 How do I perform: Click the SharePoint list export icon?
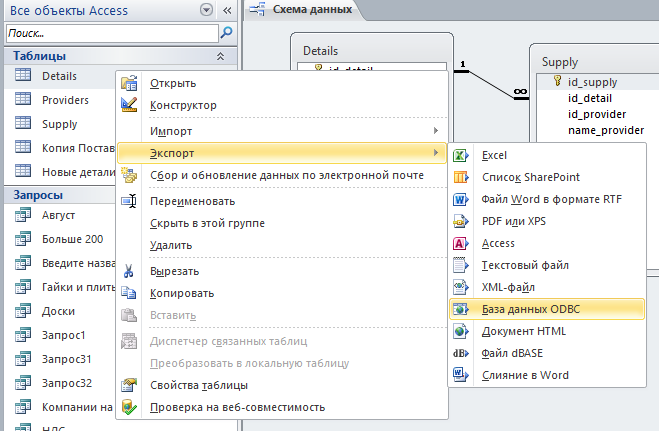461,178
